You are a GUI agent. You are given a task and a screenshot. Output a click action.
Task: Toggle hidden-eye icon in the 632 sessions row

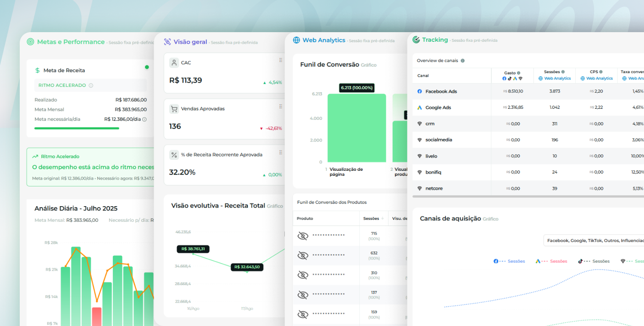point(303,256)
